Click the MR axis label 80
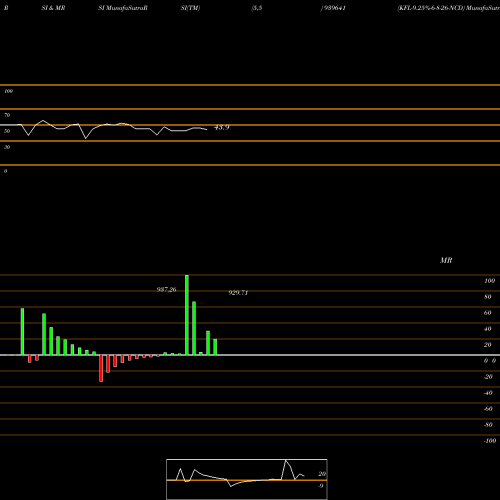 click(488, 297)
